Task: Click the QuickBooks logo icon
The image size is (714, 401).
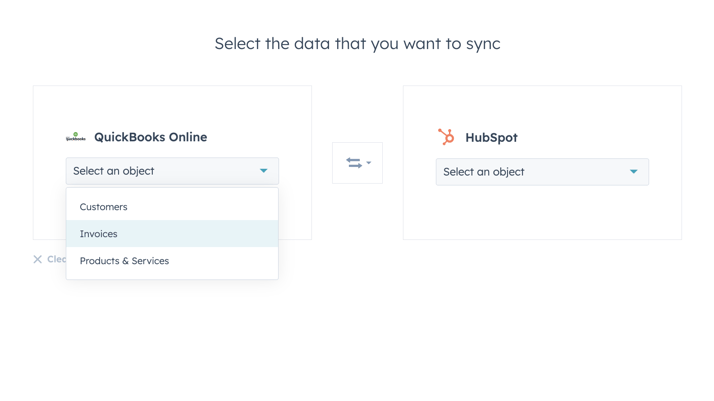Action: point(75,137)
